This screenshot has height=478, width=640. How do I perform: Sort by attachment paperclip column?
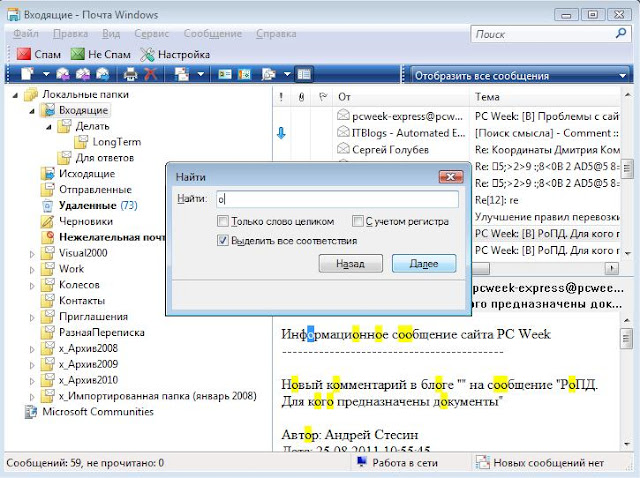point(301,97)
